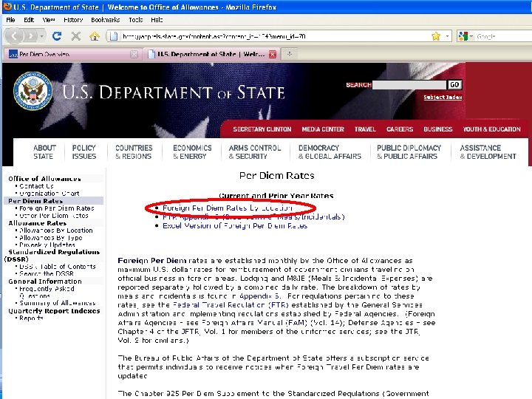Open Summary of Allowances sidebar link
Screen dimensions: 532x399
(57, 303)
